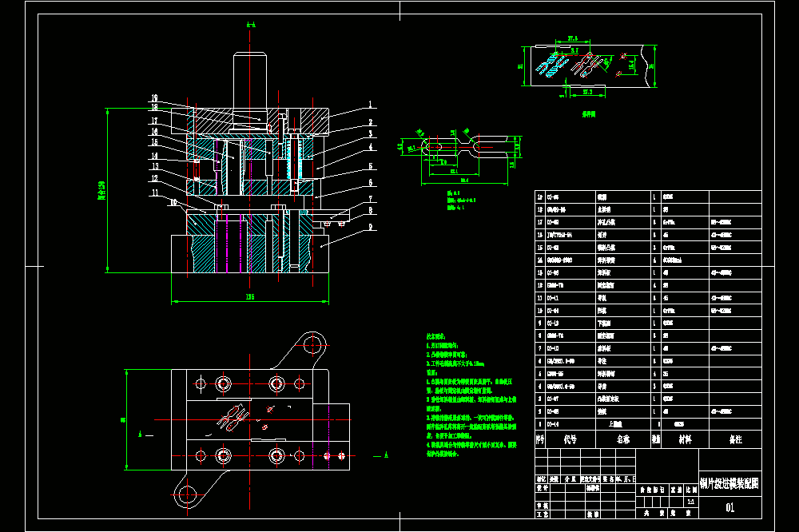Select the green 技术要求 heading of the notes

point(435,336)
